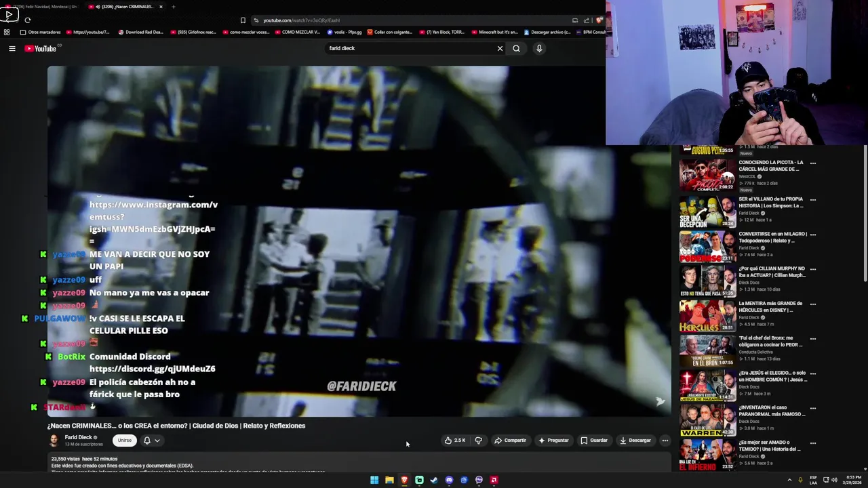Run the YouTube search with magnifier button

click(x=516, y=48)
